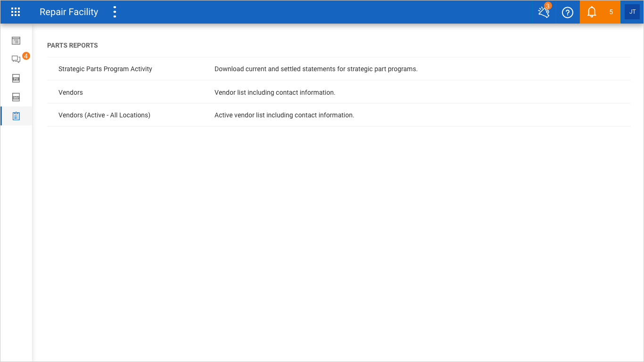The height and width of the screenshot is (362, 644).
Task: Open the list view icon in sidebar
Action: pos(16,41)
